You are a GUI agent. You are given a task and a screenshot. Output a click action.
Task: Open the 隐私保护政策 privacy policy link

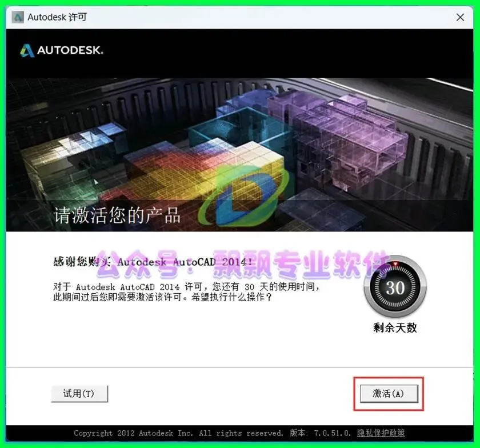[x=381, y=433]
